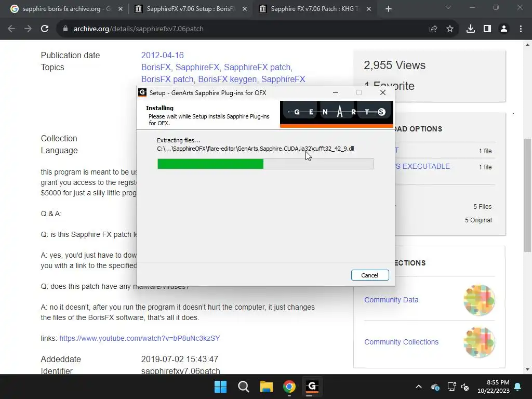Open the SapphireFX patch topic link
The image size is (532, 399).
click(x=258, y=67)
